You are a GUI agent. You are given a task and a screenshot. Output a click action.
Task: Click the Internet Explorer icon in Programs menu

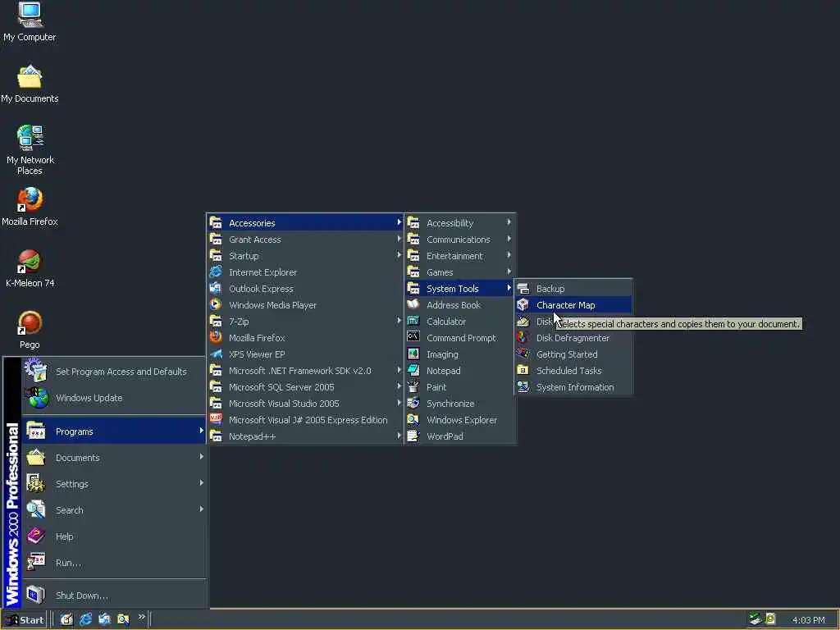[216, 272]
